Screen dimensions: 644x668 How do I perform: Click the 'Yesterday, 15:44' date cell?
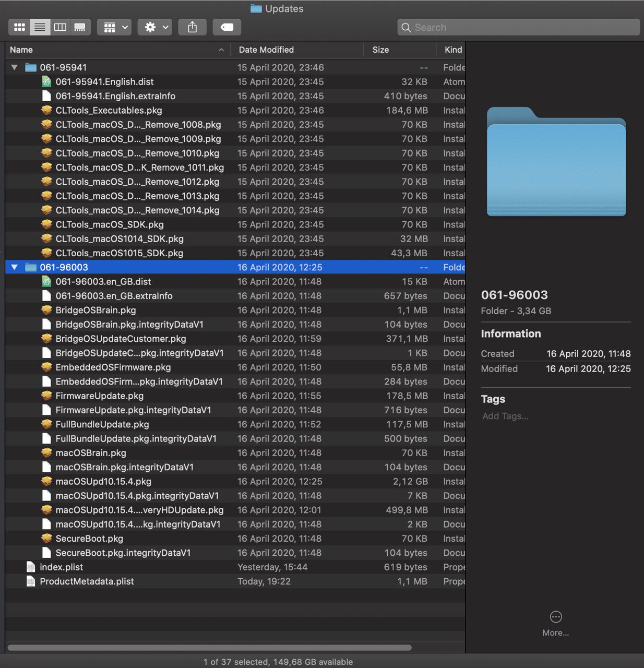[x=272, y=567]
